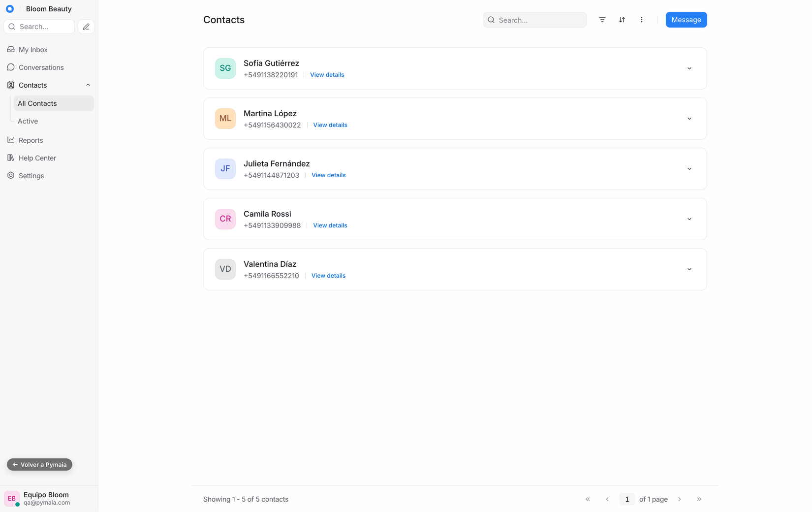Screen dimensions: 812x512
Task: Click the qa@pymaia.com email text
Action: (47, 503)
